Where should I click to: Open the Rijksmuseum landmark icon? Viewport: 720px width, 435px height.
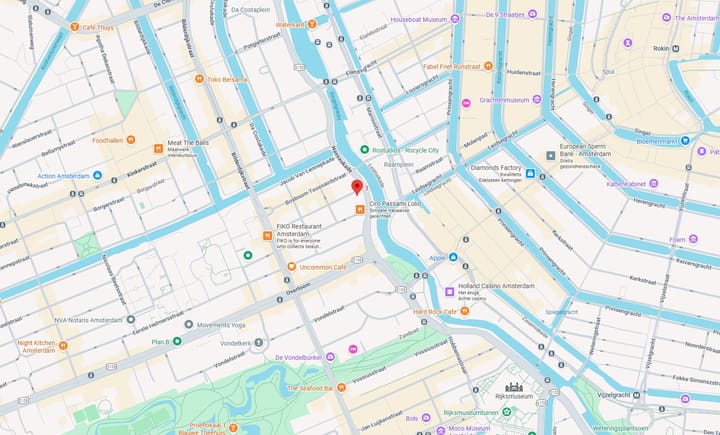pyautogui.click(x=514, y=387)
